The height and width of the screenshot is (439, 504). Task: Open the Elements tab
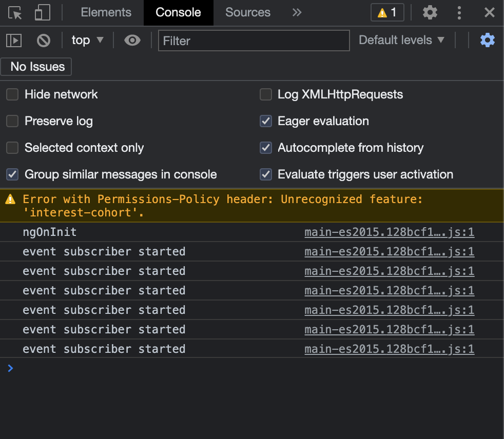106,12
